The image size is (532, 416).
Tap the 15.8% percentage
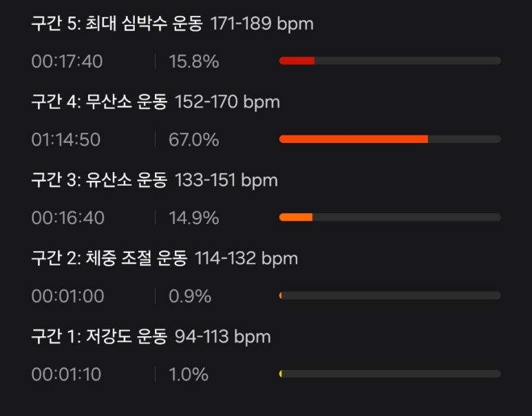193,61
